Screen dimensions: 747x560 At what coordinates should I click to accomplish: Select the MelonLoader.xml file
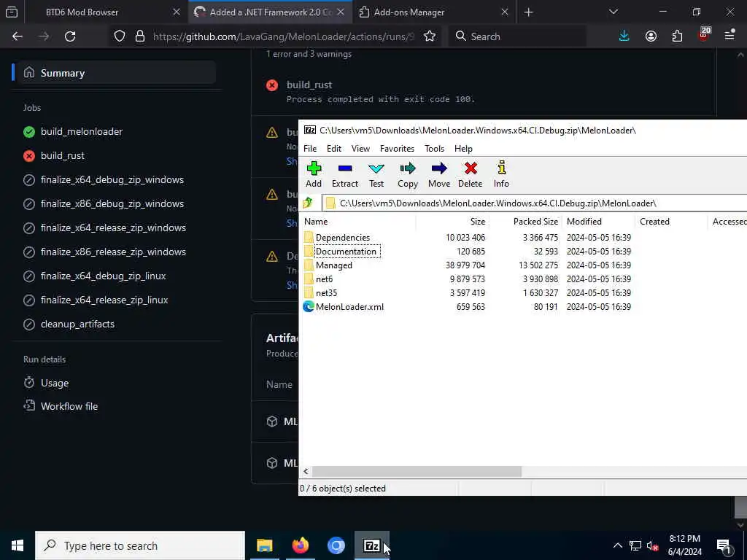click(349, 307)
